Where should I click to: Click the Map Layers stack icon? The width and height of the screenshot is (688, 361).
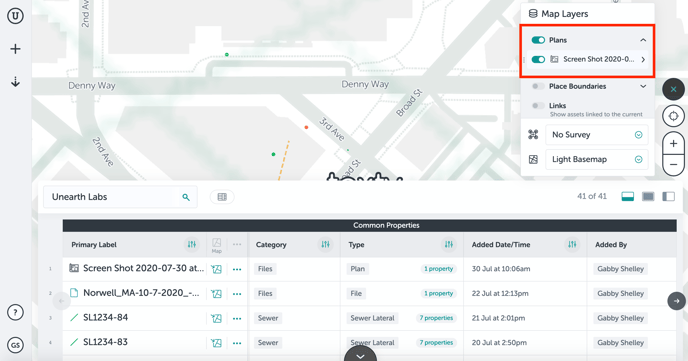tap(533, 14)
